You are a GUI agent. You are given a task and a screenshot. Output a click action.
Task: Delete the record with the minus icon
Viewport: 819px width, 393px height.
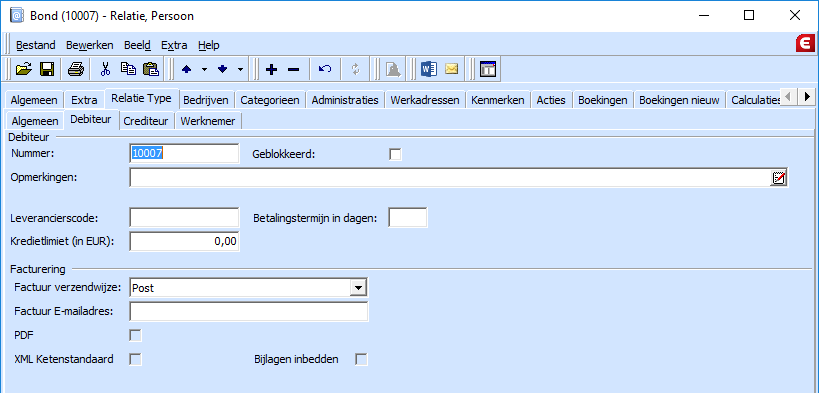coord(294,69)
